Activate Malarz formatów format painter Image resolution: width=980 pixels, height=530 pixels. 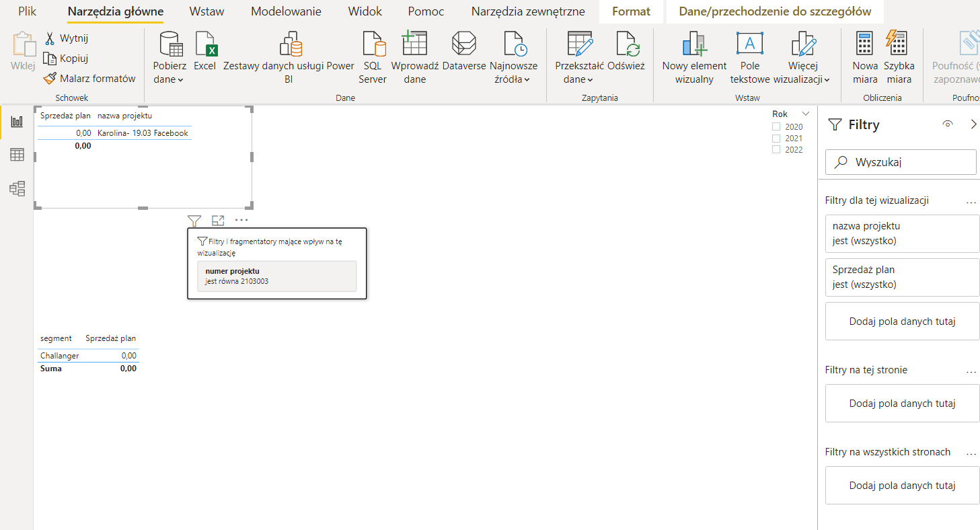pyautogui.click(x=89, y=79)
